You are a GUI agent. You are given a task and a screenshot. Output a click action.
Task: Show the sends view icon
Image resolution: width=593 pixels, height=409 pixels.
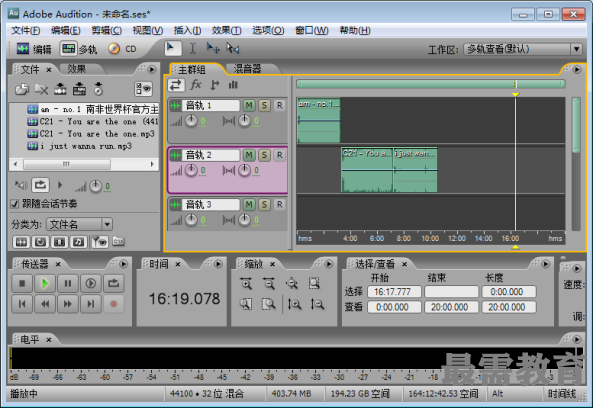click(214, 85)
